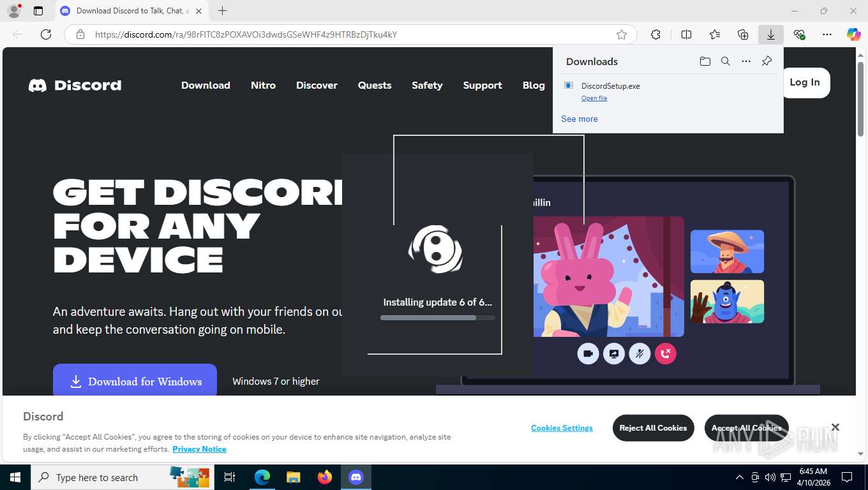
Task: Click red hang-up icon in call illustration
Action: click(666, 353)
